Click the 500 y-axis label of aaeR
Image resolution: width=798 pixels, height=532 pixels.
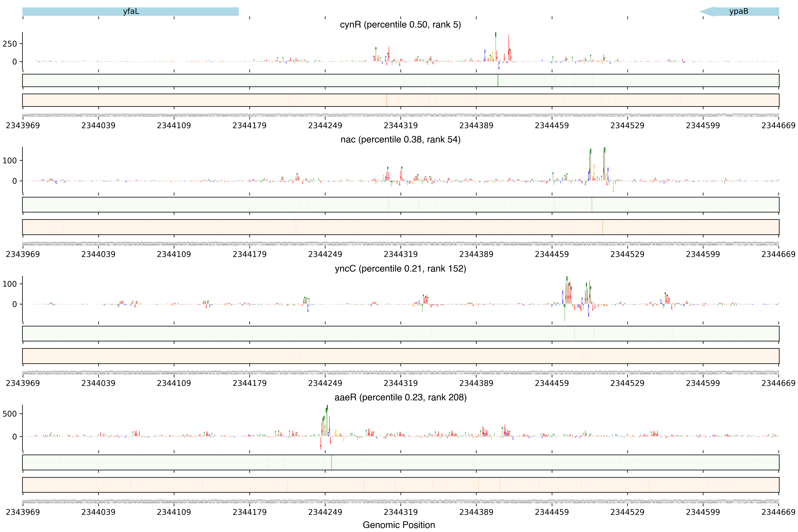pyautogui.click(x=9, y=414)
